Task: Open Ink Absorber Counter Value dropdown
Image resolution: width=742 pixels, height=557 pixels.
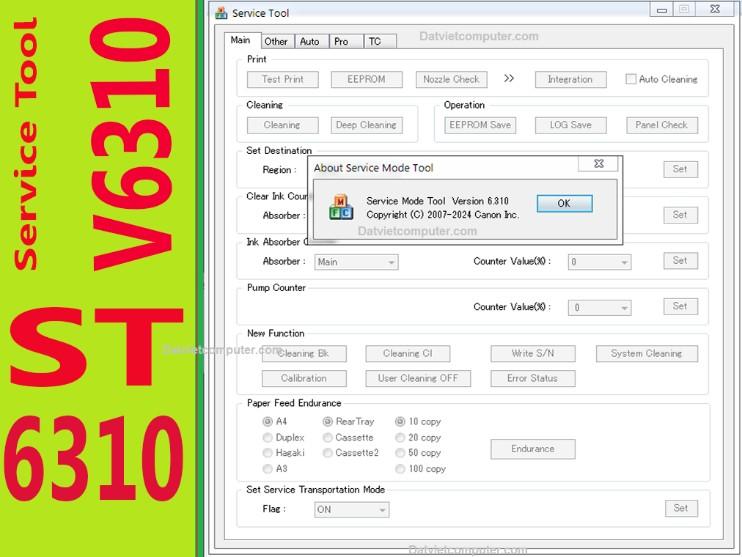Action: click(x=600, y=262)
